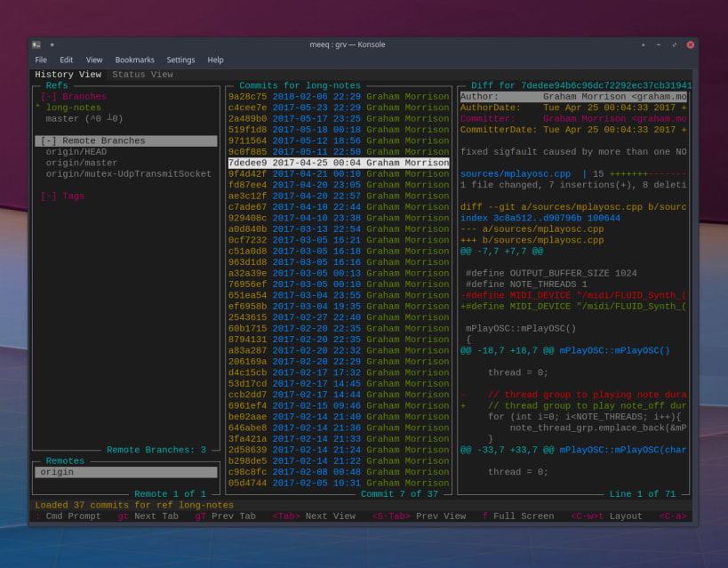Close the Konsole window
This screenshot has width=728, height=568.
689,44
